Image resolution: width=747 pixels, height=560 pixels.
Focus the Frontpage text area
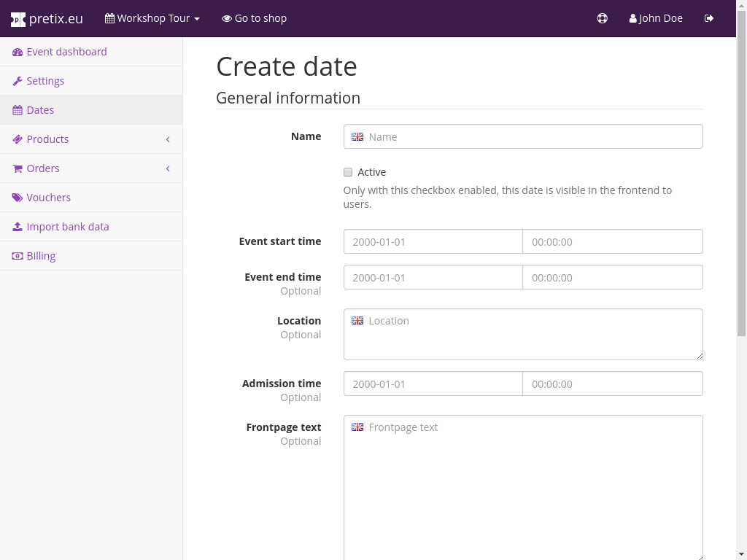[523, 488]
